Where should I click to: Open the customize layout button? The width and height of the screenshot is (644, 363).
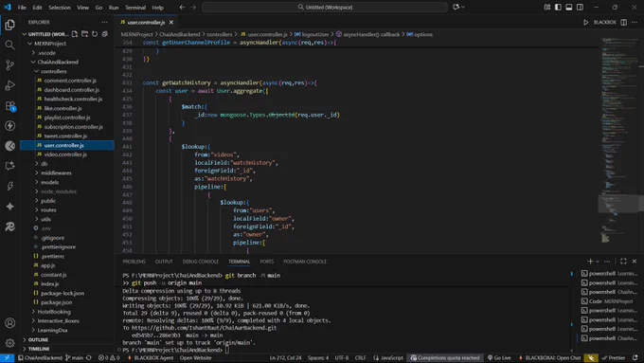click(547, 7)
